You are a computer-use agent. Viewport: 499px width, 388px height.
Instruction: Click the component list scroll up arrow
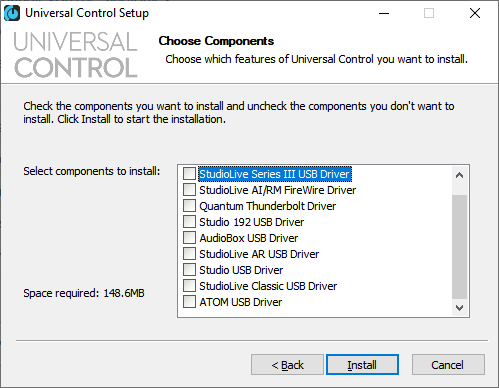(x=459, y=175)
